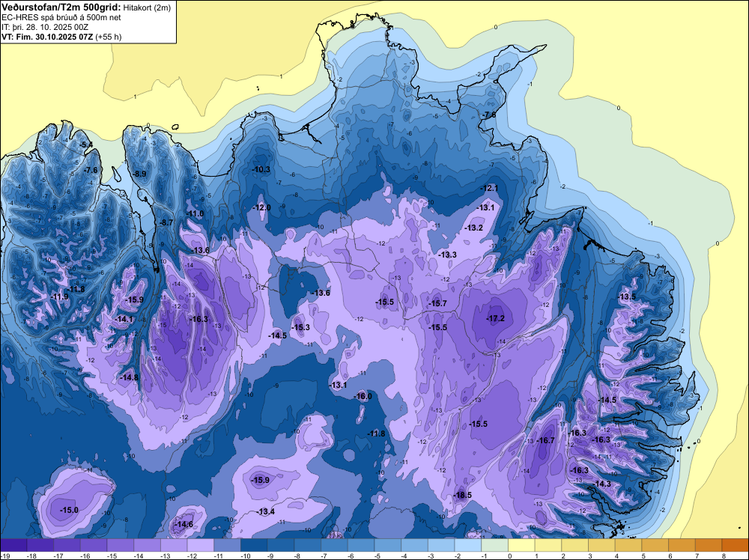This screenshot has height=560, width=749.
Task: Click the -12.1 temperature reading
Action: click(489, 188)
